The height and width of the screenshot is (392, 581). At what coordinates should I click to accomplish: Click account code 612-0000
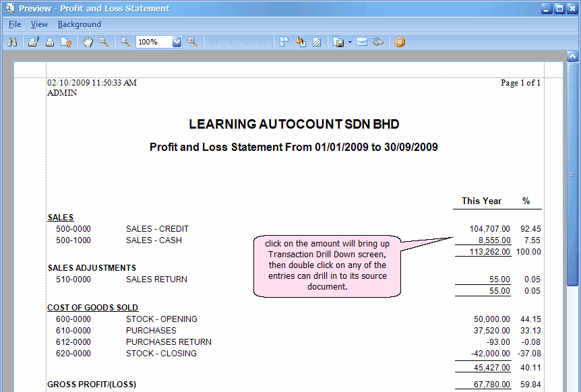tap(73, 342)
